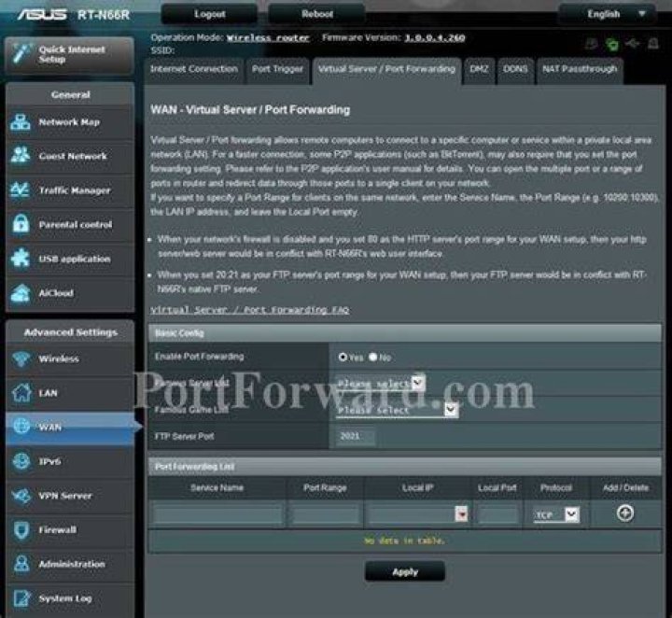Screen dimensions: 672x618
Task: Open the DDNS tab
Action: 515,69
